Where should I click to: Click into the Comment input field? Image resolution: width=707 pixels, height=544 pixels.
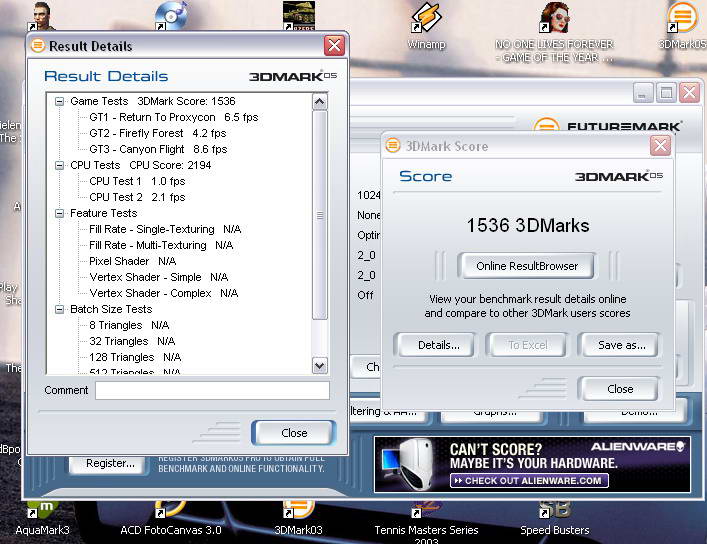click(x=212, y=390)
